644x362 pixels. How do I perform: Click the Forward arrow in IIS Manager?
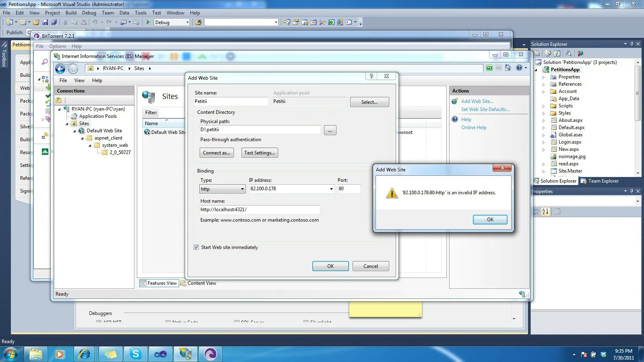pos(73,69)
